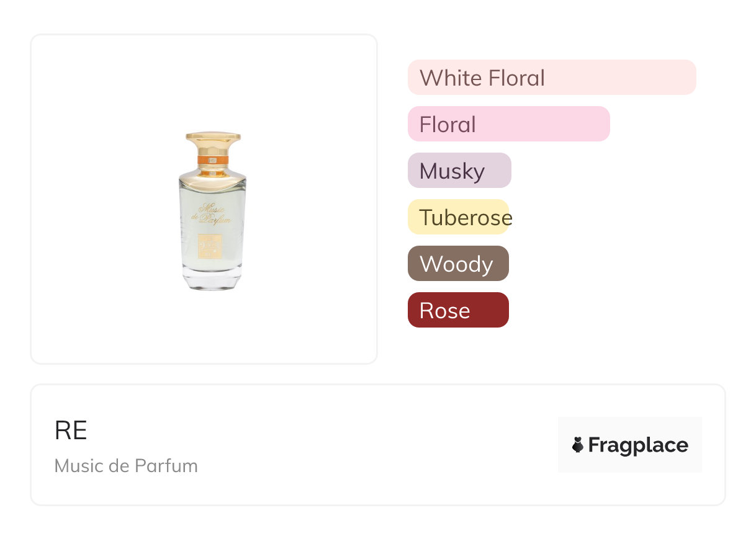Click the clear glass base of the bottle
The image size is (756, 536).
[213, 278]
